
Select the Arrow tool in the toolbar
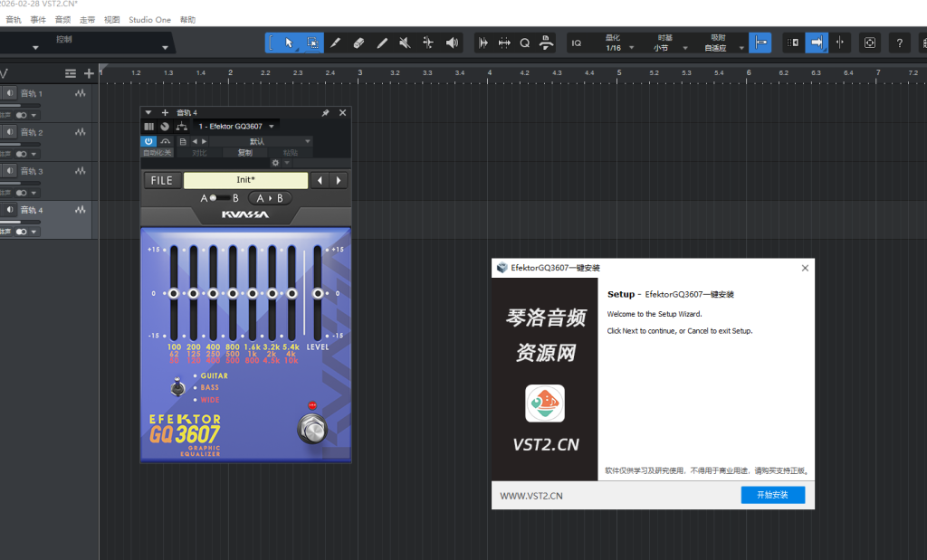(289, 43)
